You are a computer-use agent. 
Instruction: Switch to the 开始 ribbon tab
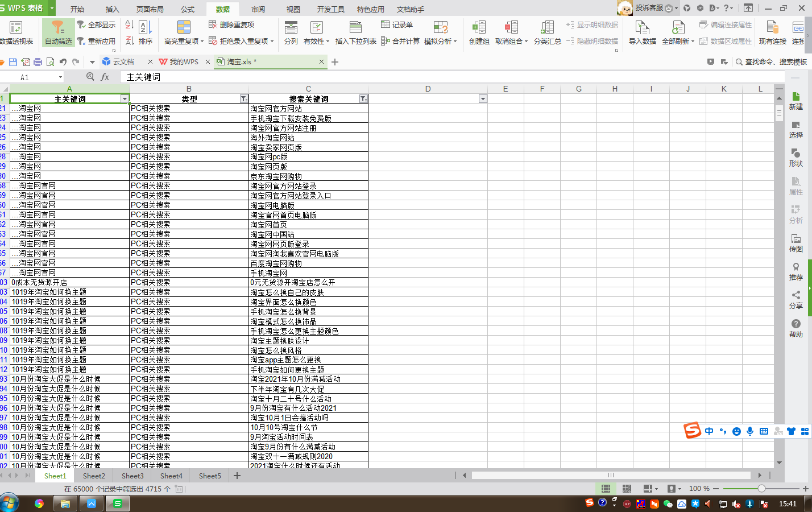pos(77,9)
